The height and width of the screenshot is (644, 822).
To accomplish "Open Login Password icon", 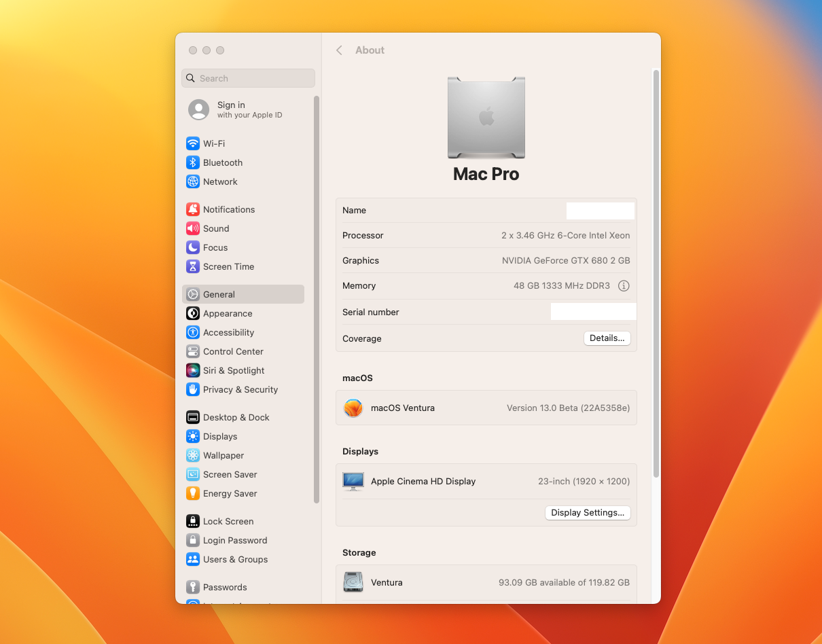I will click(x=193, y=540).
